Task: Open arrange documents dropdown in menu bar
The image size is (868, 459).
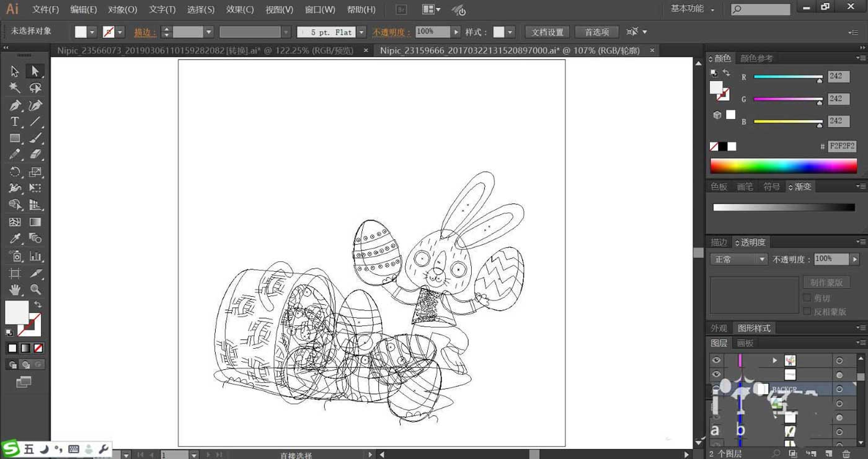Action: [x=431, y=9]
